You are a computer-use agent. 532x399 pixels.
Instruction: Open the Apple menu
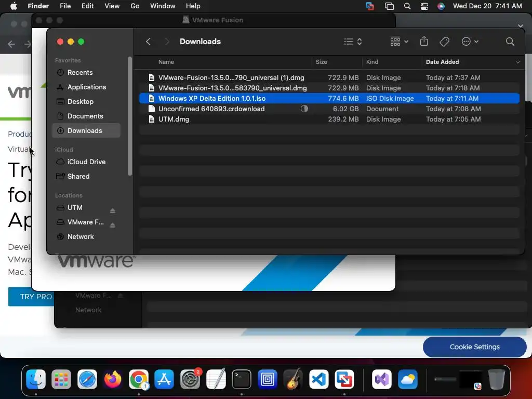coord(14,6)
